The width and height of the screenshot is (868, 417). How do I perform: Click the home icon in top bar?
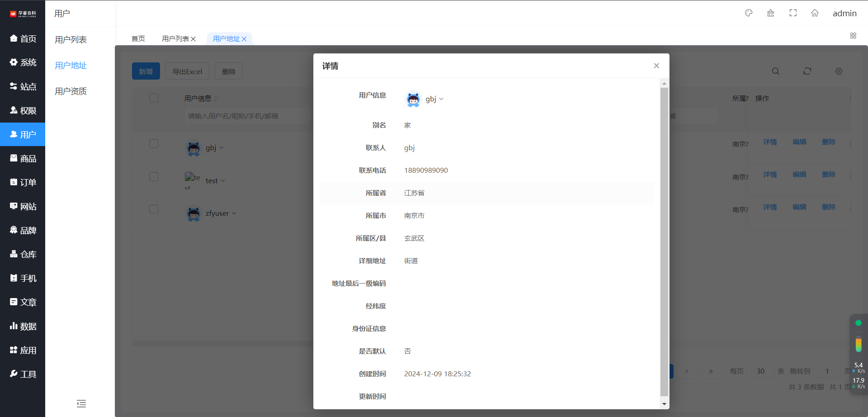(x=815, y=13)
